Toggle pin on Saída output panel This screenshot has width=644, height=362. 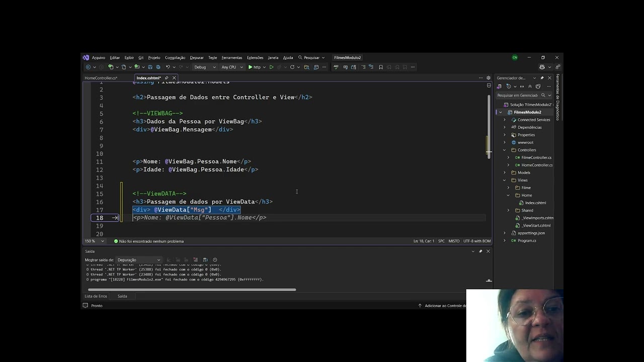tap(480, 251)
